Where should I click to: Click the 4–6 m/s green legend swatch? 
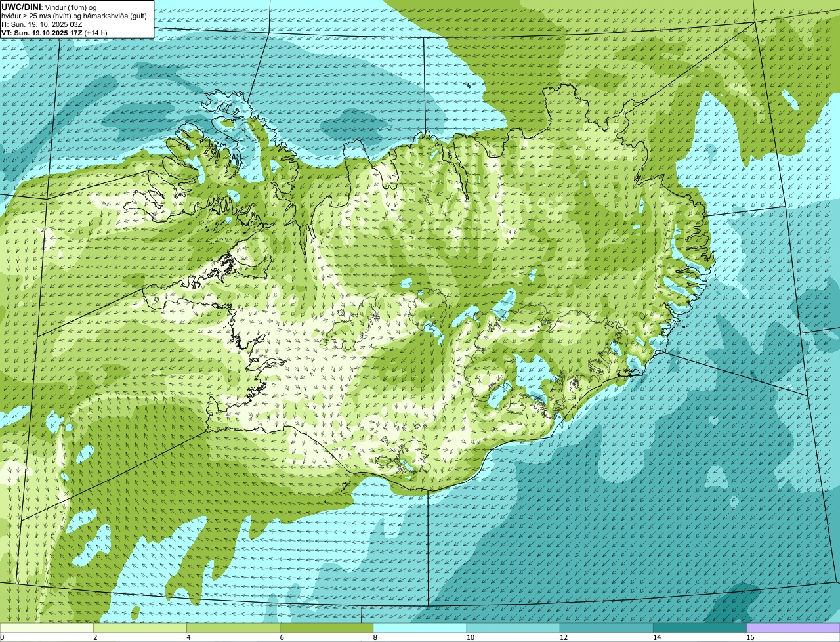coord(233,628)
